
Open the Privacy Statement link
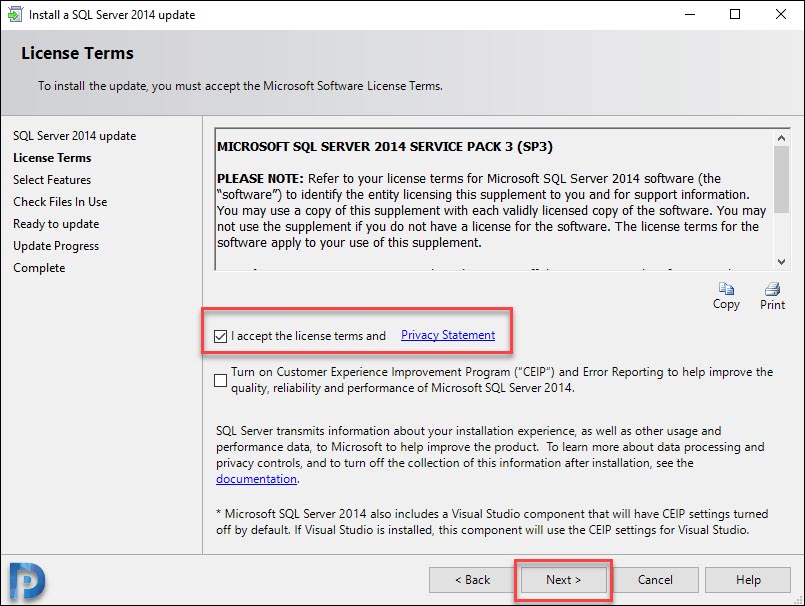pos(448,335)
